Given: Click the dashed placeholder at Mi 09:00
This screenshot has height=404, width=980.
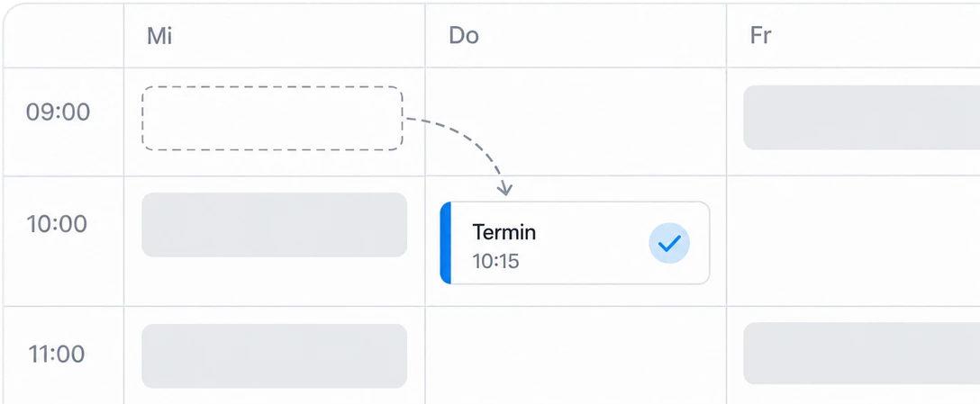Looking at the screenshot, I should [x=273, y=119].
